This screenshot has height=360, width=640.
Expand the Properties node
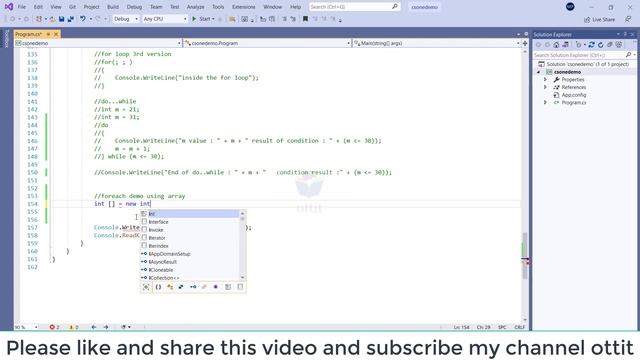click(x=545, y=80)
